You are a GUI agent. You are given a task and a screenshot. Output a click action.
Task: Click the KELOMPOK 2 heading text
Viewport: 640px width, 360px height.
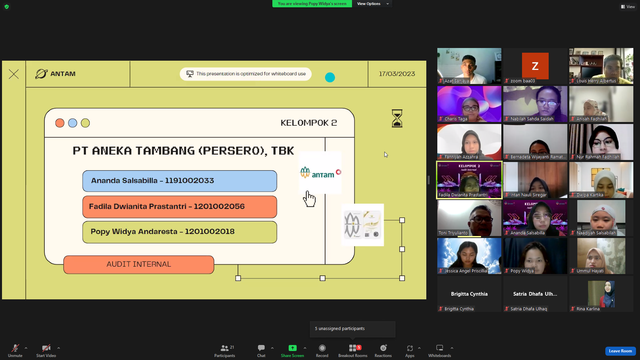point(309,123)
